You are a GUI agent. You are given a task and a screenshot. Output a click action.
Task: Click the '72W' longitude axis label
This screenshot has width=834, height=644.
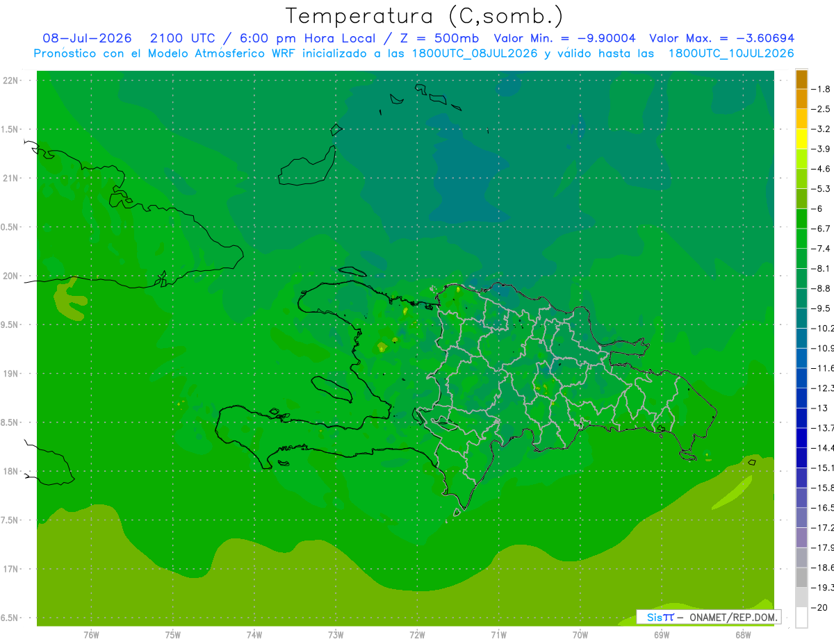point(417,635)
